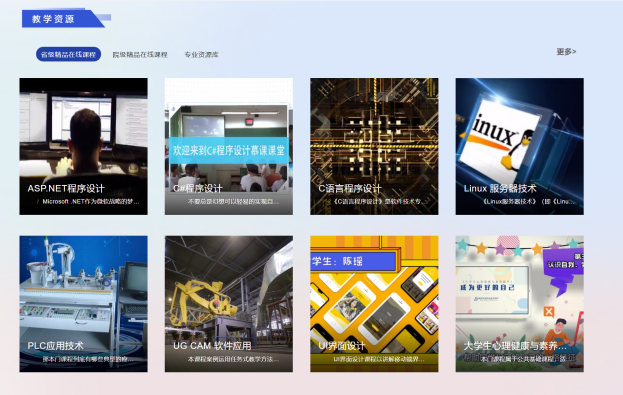
Task: Open the ASP.NET程序设计 course card
Action: [x=83, y=146]
